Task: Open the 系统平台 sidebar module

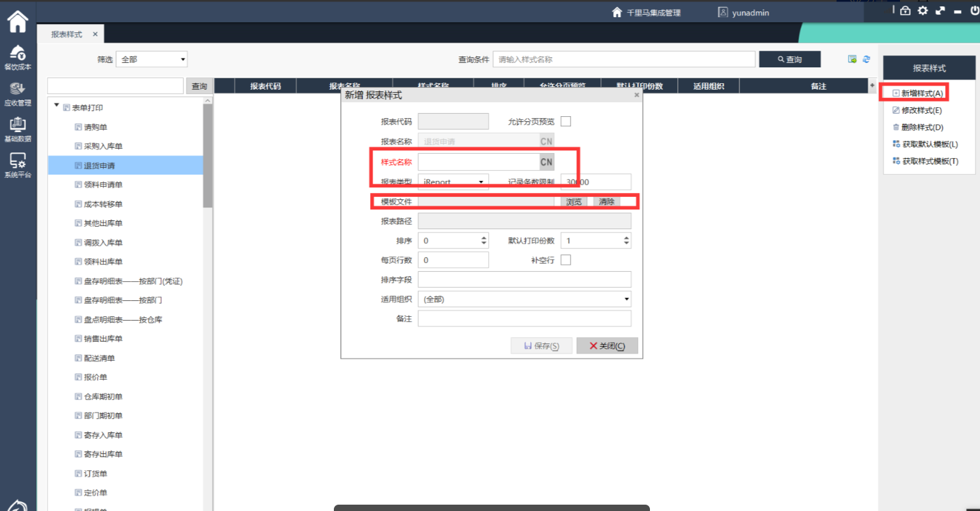Action: [x=18, y=165]
